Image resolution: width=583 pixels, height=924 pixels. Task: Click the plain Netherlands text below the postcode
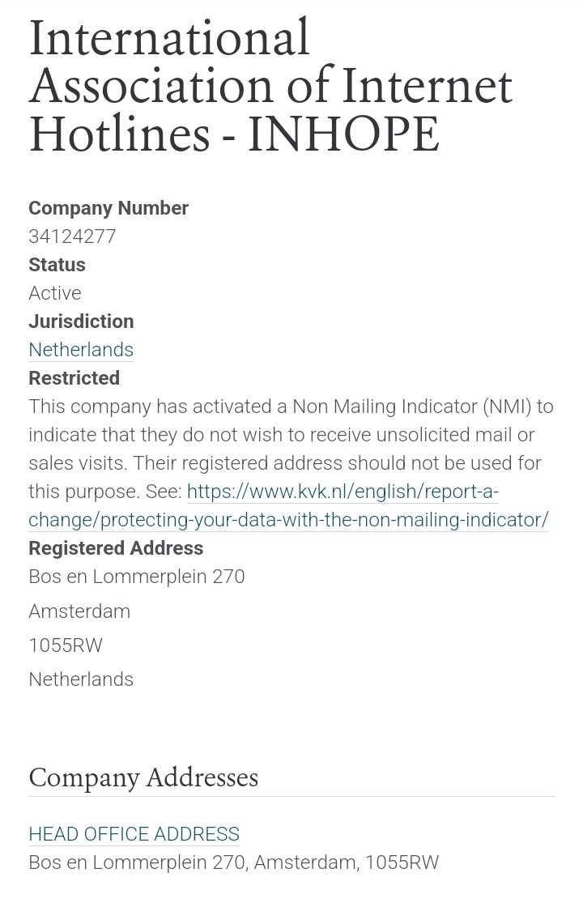(x=81, y=679)
